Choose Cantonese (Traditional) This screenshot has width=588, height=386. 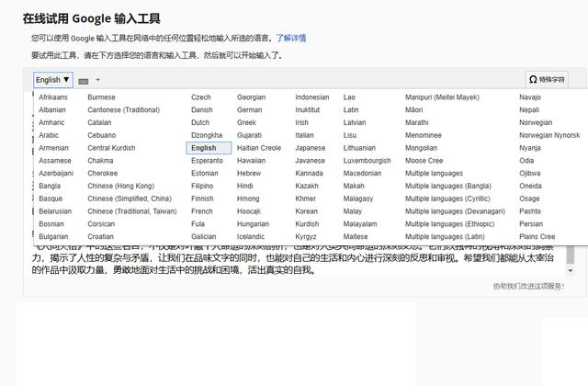[123, 110]
